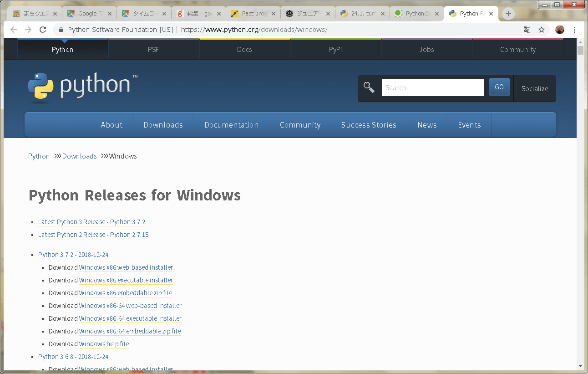Open the Google Translate icon in address bar
The width and height of the screenshot is (588, 374).
click(x=527, y=30)
